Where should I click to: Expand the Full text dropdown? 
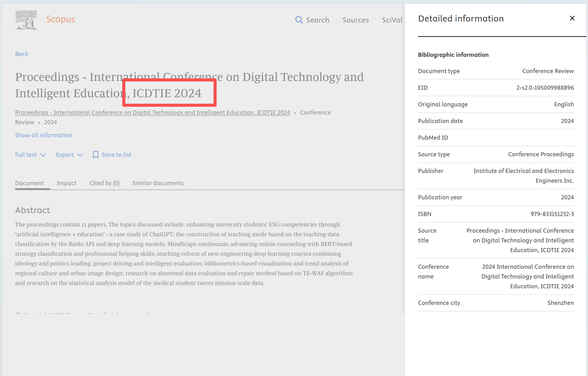click(30, 155)
